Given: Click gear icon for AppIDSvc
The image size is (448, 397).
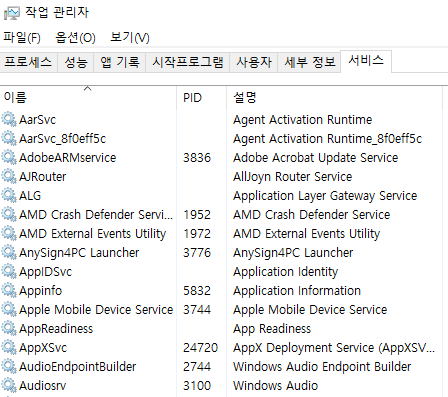Looking at the screenshot, I should pyautogui.click(x=9, y=271).
